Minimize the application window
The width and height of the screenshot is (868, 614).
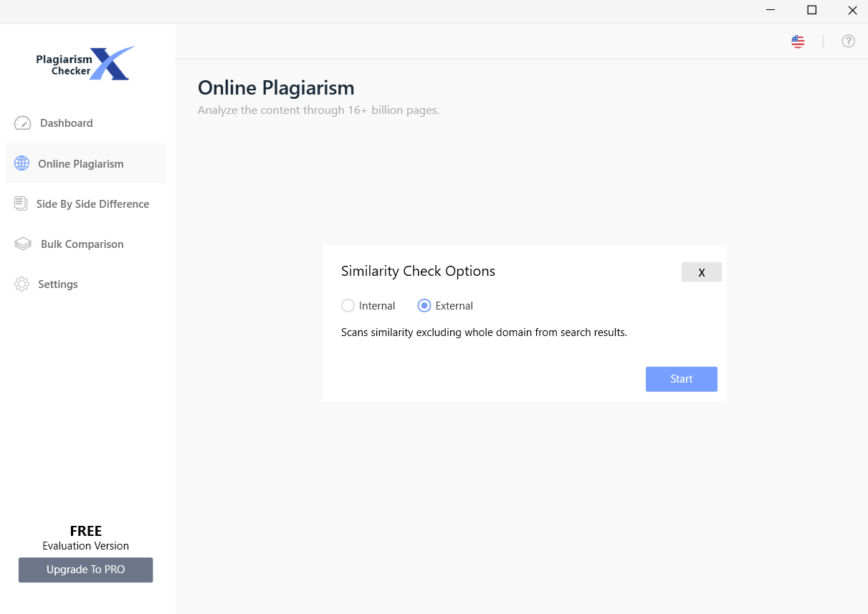coord(771,10)
